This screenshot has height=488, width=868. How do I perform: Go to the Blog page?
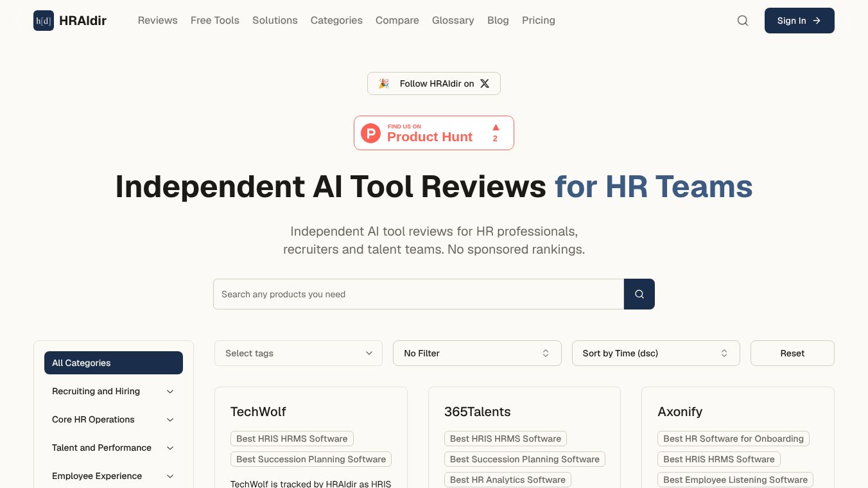click(x=498, y=21)
